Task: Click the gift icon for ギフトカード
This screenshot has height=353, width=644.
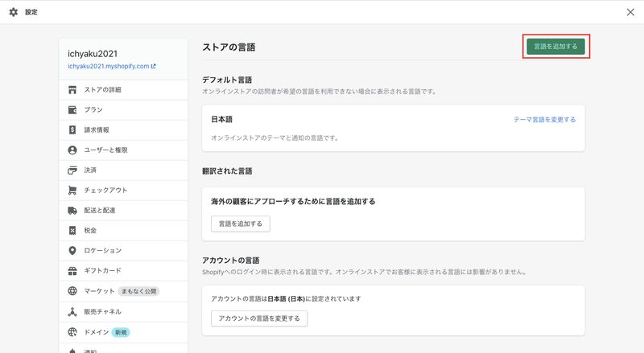Action: point(72,270)
